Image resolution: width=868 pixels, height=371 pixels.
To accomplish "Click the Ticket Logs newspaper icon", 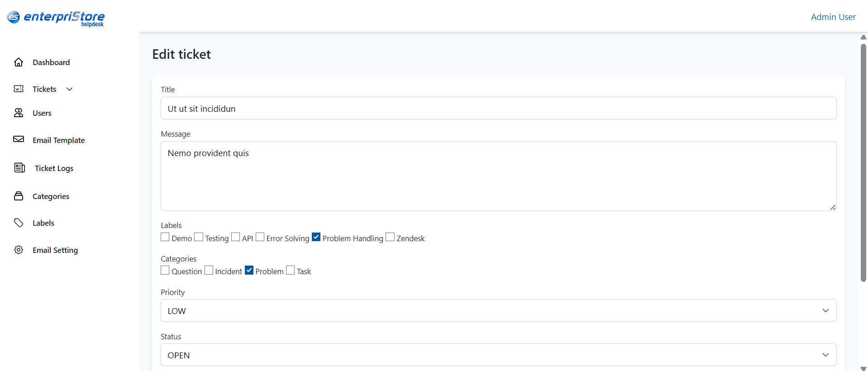I will pos(19,168).
